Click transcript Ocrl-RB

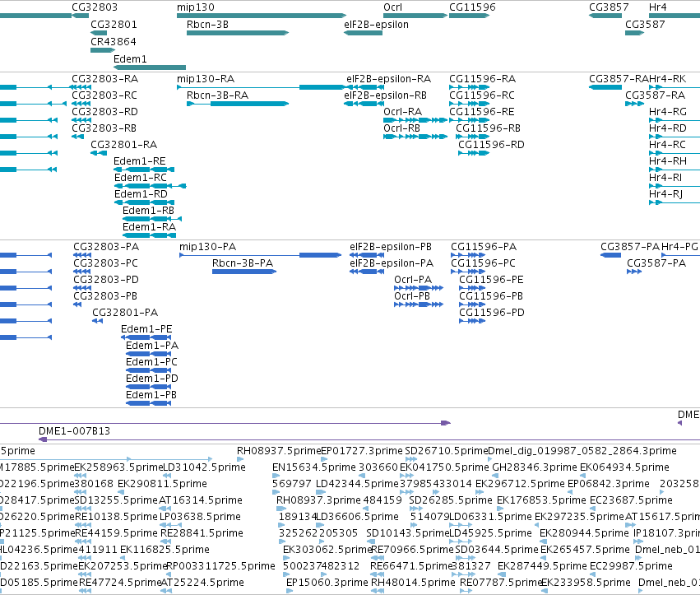(415, 137)
